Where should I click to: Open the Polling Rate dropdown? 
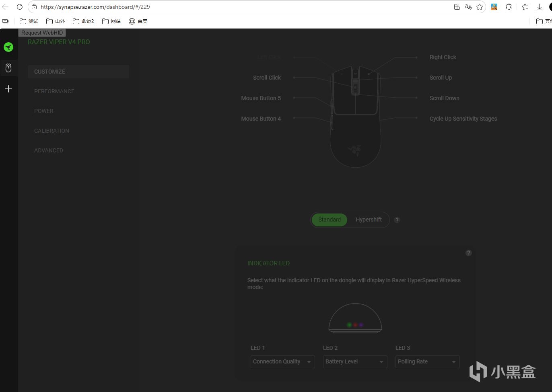coord(427,361)
